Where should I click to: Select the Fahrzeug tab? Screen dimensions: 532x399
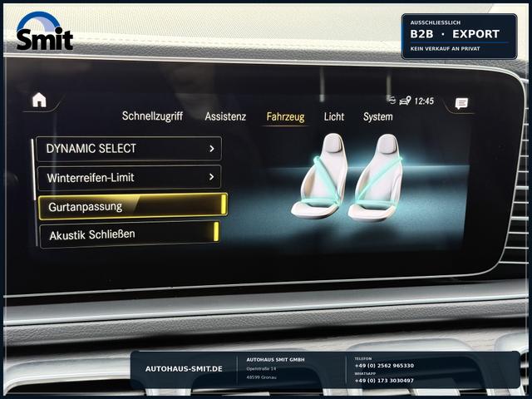pyautogui.click(x=285, y=116)
